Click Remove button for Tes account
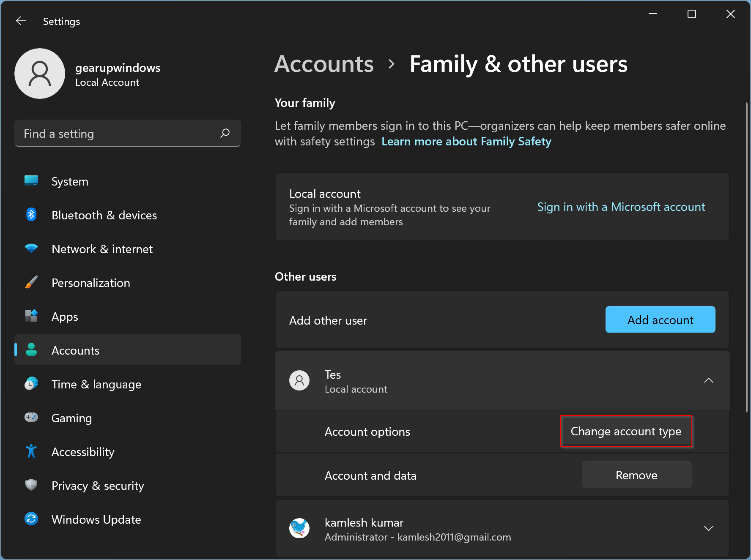751x560 pixels. pyautogui.click(x=636, y=475)
